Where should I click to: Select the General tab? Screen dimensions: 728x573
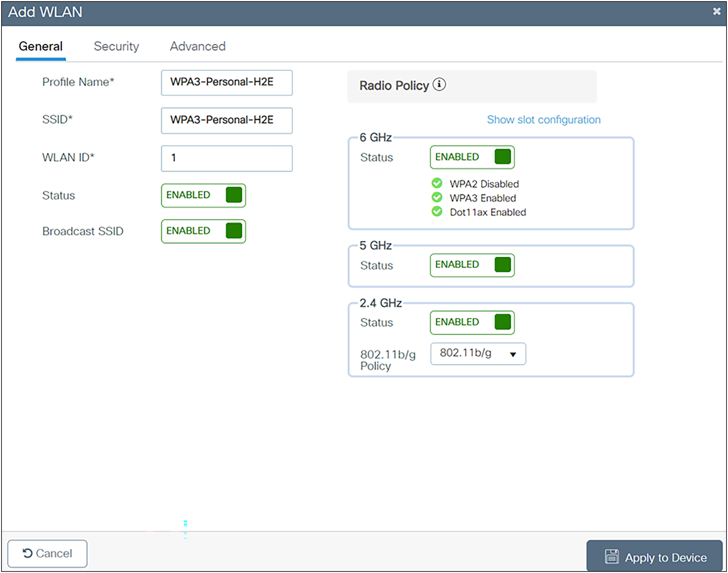(x=40, y=46)
